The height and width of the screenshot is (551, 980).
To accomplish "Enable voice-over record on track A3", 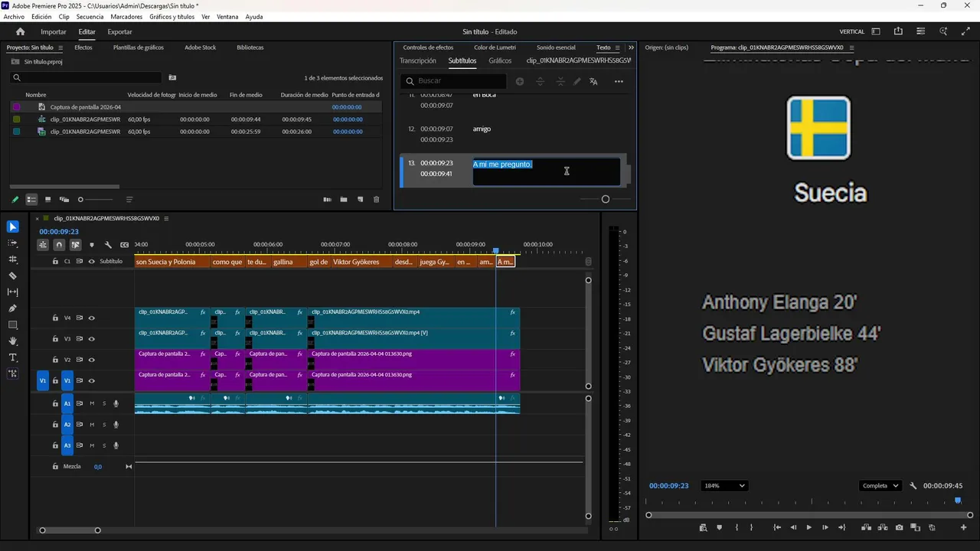I will pos(116,445).
